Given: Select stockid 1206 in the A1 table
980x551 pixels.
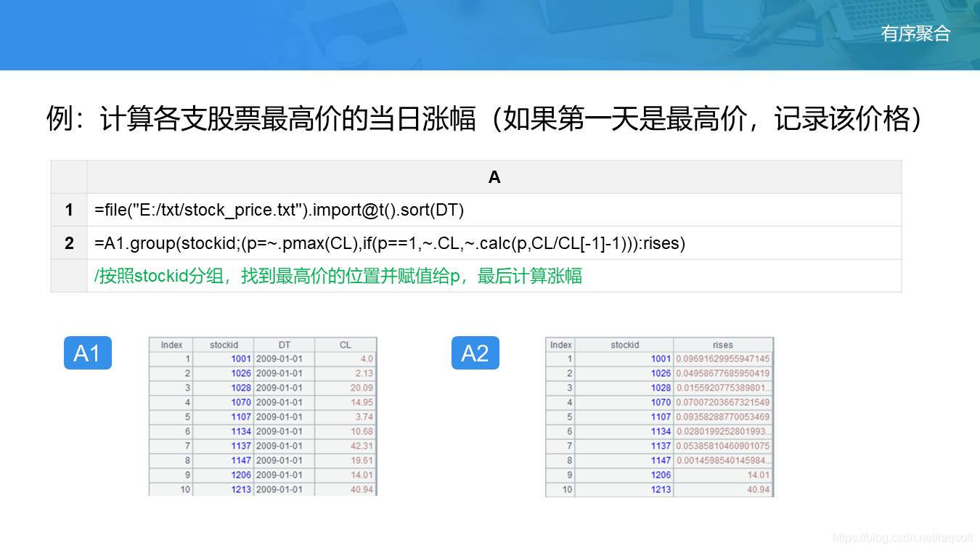Looking at the screenshot, I should click(241, 475).
